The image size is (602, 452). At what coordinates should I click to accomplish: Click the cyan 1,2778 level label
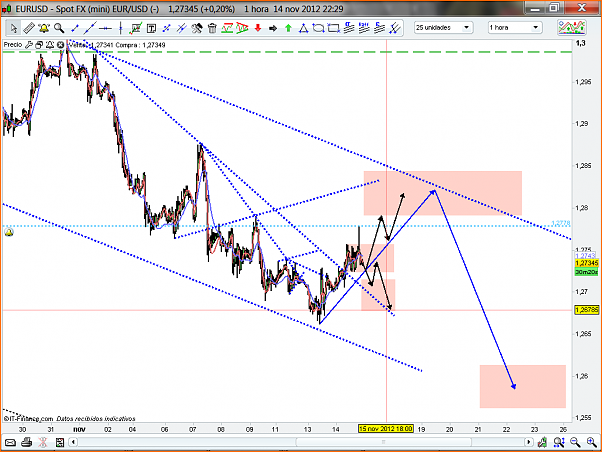[x=561, y=223]
